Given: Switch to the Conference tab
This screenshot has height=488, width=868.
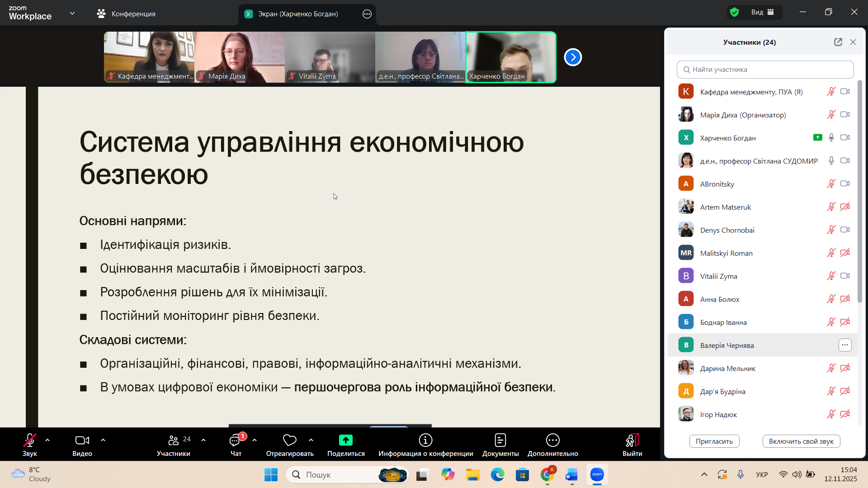Looking at the screenshot, I should coord(127,14).
